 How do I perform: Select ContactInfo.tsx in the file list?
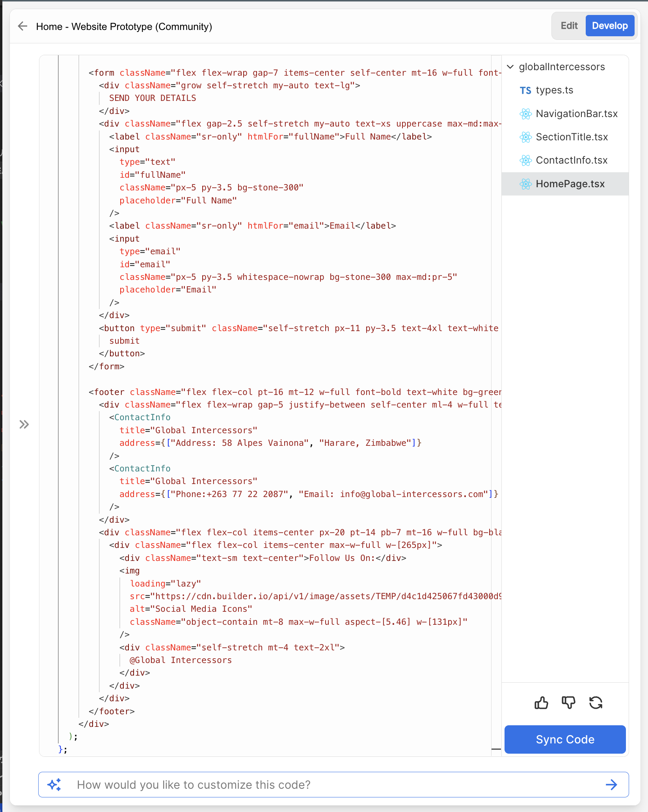point(572,160)
